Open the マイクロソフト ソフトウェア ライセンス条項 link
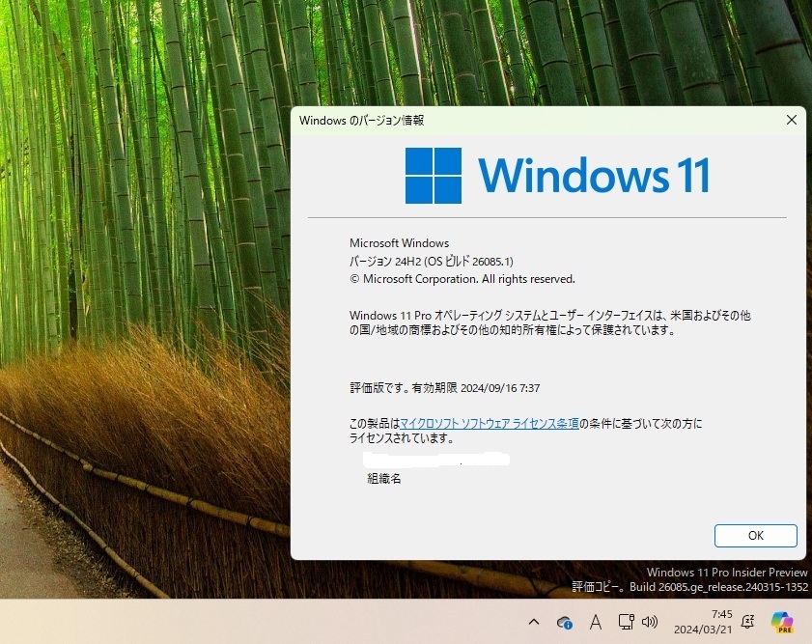Screen dimensions: 812x644 point(490,424)
